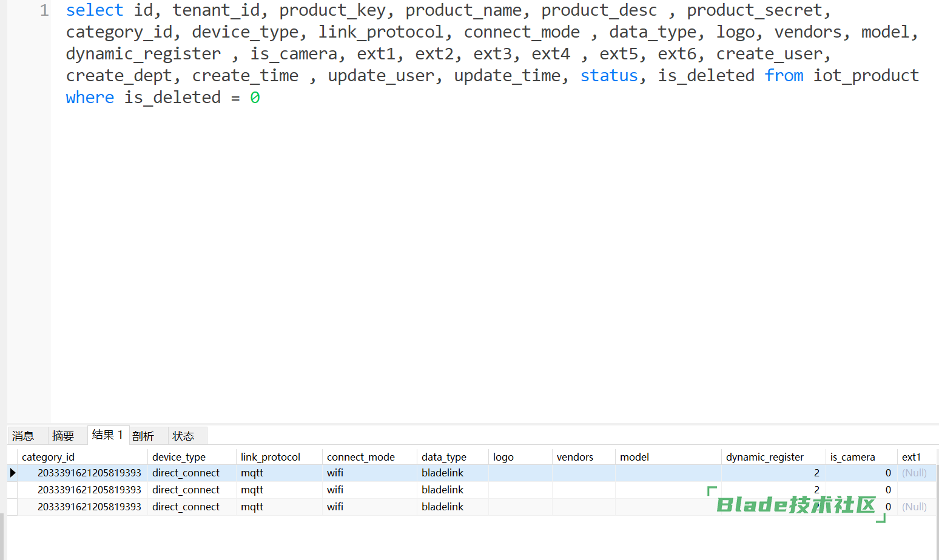
Task: Click the is_camera column header
Action: pyautogui.click(x=852, y=457)
